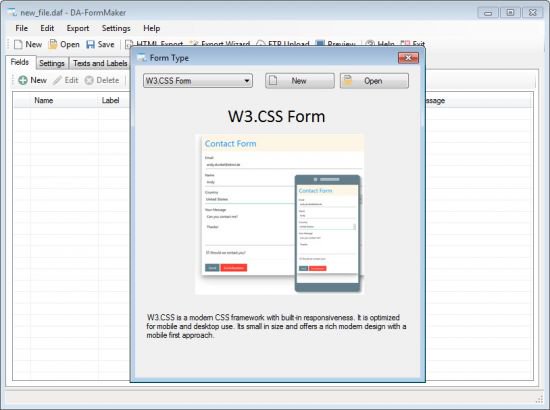
Task: Click the W3.CSS Form heading text
Action: click(x=276, y=116)
